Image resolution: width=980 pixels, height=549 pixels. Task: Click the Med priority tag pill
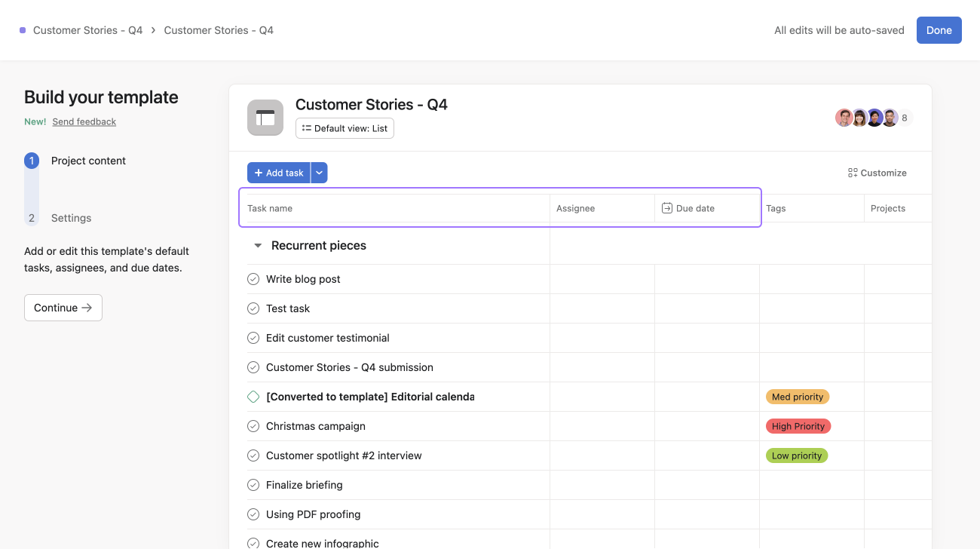[x=797, y=397]
